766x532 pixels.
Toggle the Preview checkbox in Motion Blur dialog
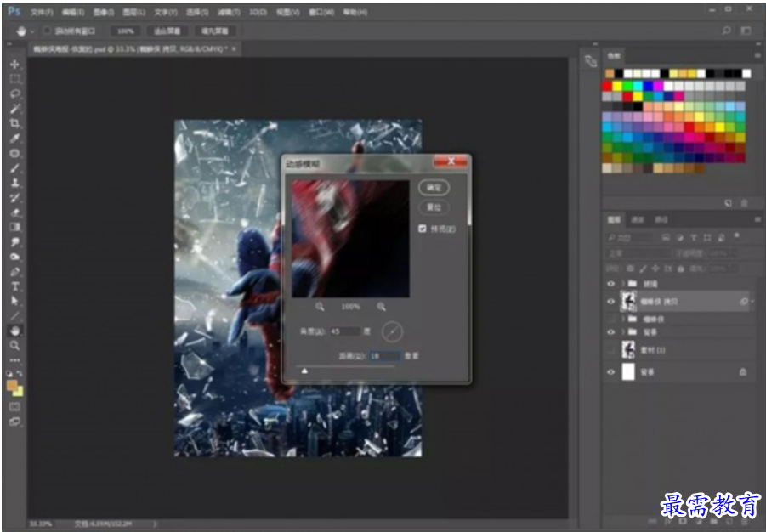pos(423,229)
